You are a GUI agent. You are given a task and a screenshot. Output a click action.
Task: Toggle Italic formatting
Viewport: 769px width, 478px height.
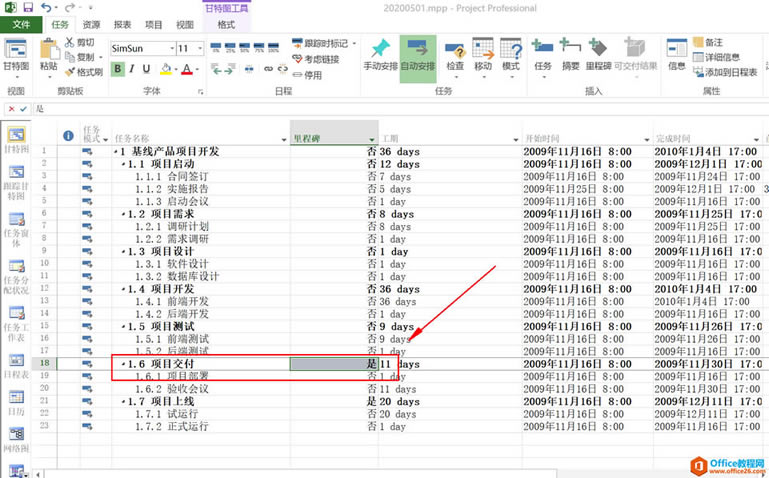point(134,69)
